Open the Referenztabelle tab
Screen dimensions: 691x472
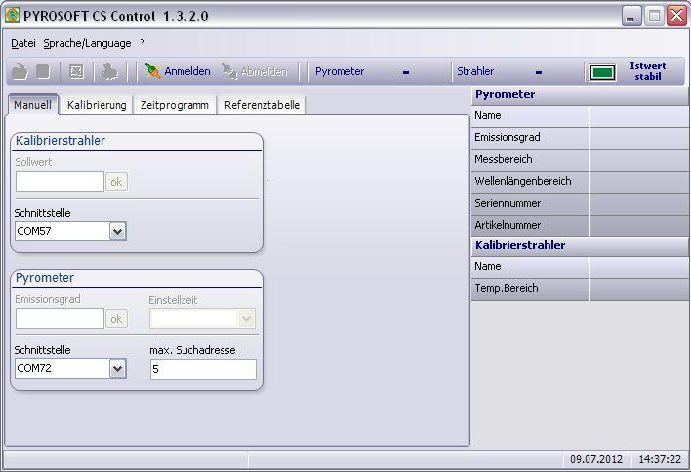[x=260, y=105]
